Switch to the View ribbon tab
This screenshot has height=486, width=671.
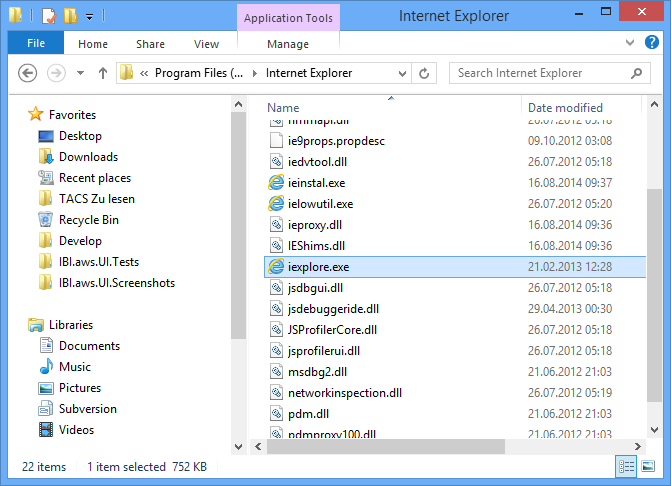pos(206,44)
